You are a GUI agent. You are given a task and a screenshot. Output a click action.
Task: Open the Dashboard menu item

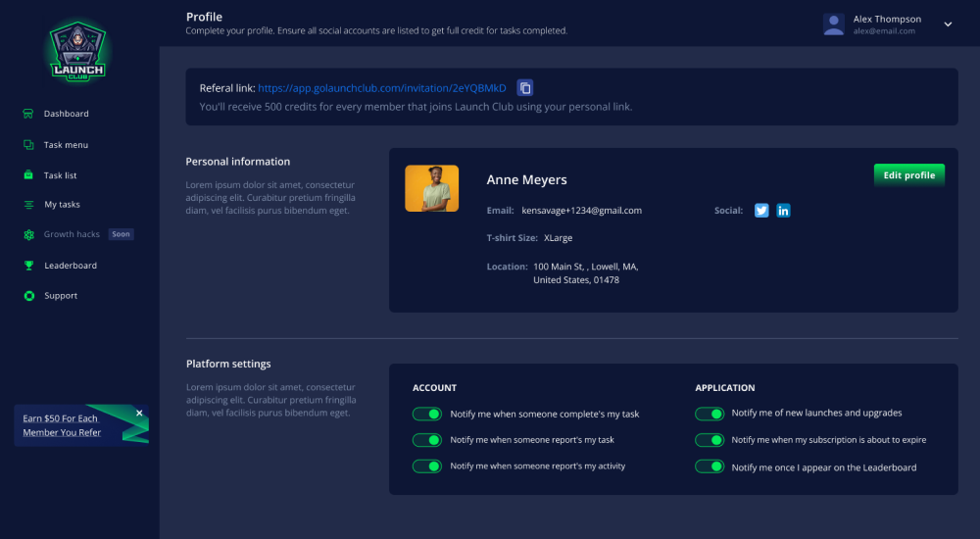click(x=67, y=113)
